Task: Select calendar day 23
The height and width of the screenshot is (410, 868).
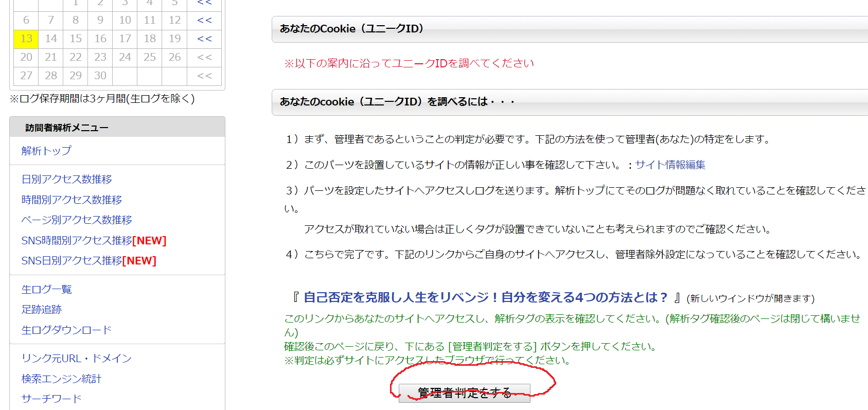Action: [x=100, y=57]
